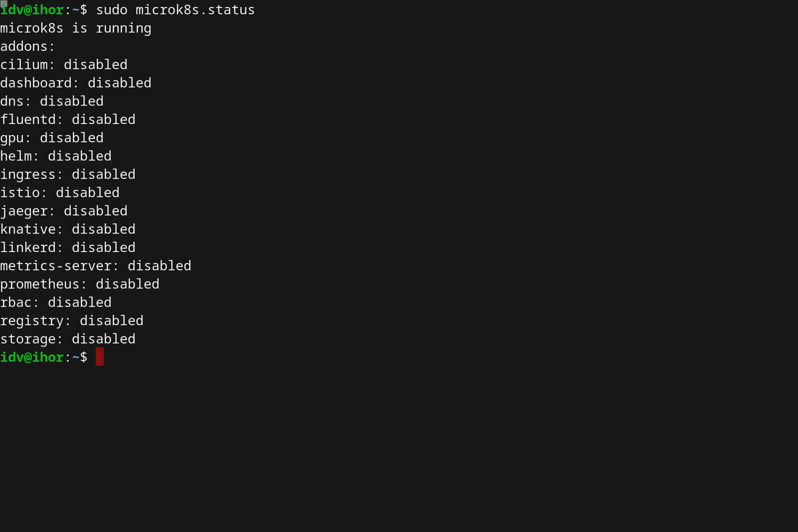Click the small gray square in top-left corner
Screen dimensions: 798x532
coord(4,3)
